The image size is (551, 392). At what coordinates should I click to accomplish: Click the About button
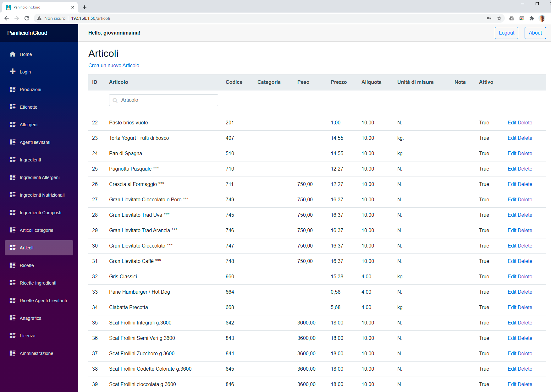(535, 33)
